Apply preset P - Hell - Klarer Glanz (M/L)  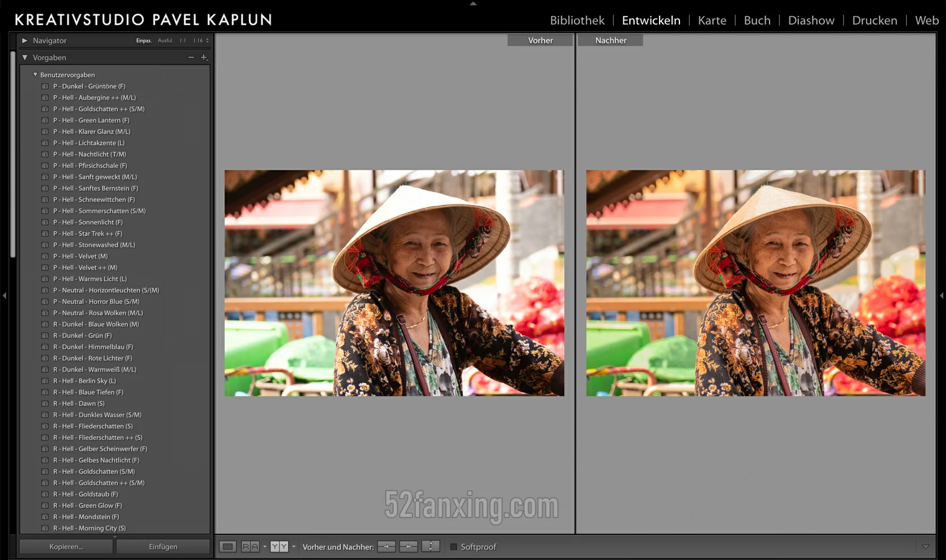click(x=92, y=131)
